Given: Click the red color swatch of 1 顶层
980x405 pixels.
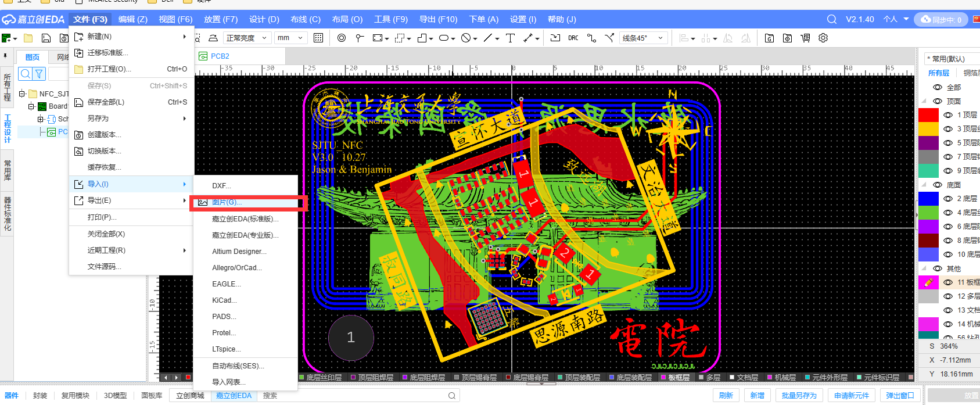Looking at the screenshot, I should 928,115.
